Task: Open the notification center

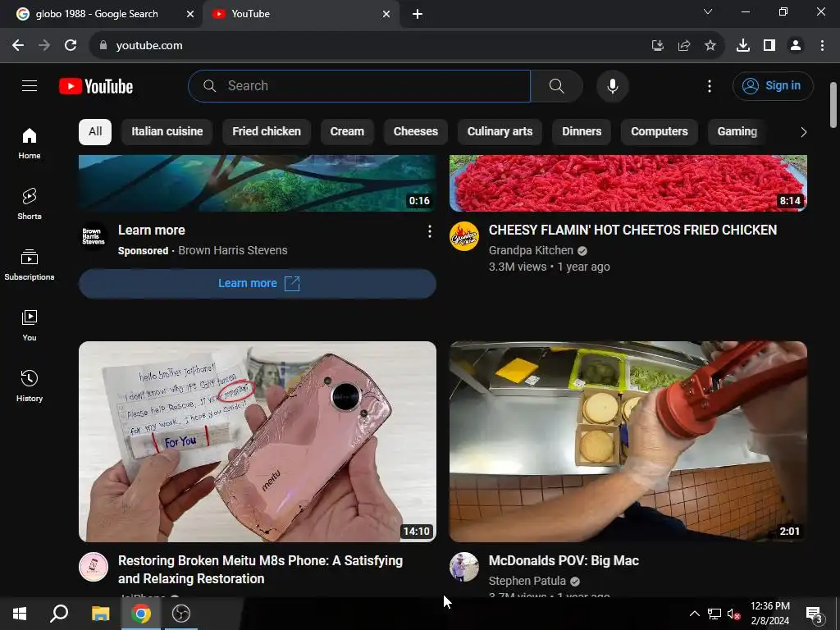Action: [815, 614]
